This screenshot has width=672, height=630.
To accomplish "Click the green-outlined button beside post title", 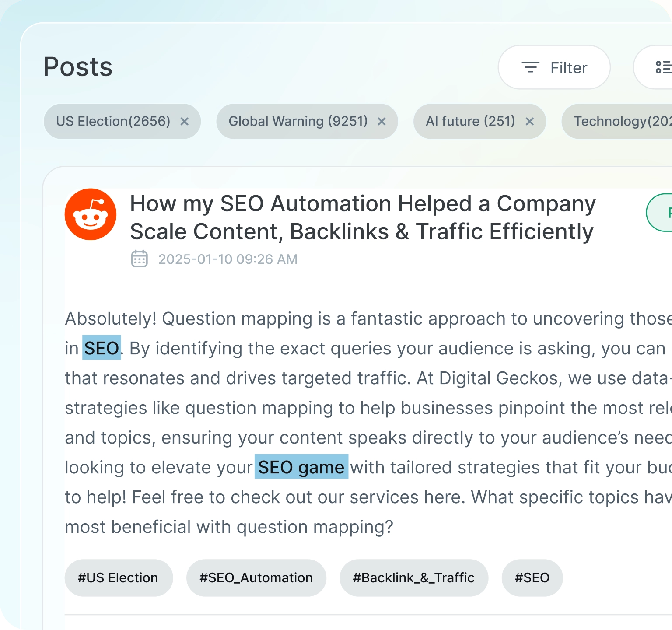I will click(x=661, y=213).
